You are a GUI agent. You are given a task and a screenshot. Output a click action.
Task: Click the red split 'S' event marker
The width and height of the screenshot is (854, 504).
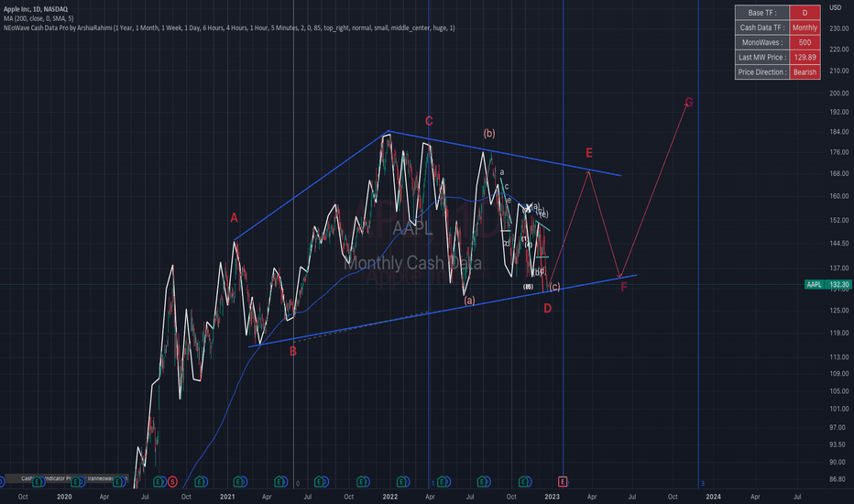172,482
